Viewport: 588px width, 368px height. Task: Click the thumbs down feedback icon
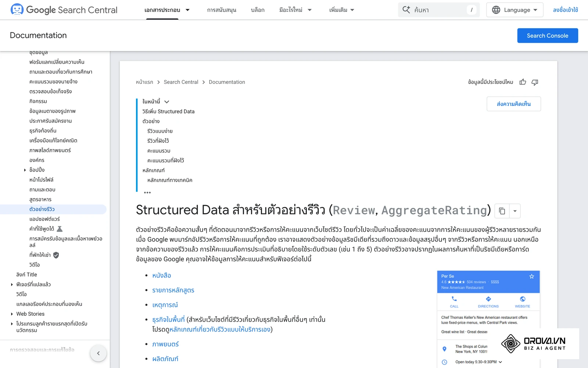pos(535,82)
